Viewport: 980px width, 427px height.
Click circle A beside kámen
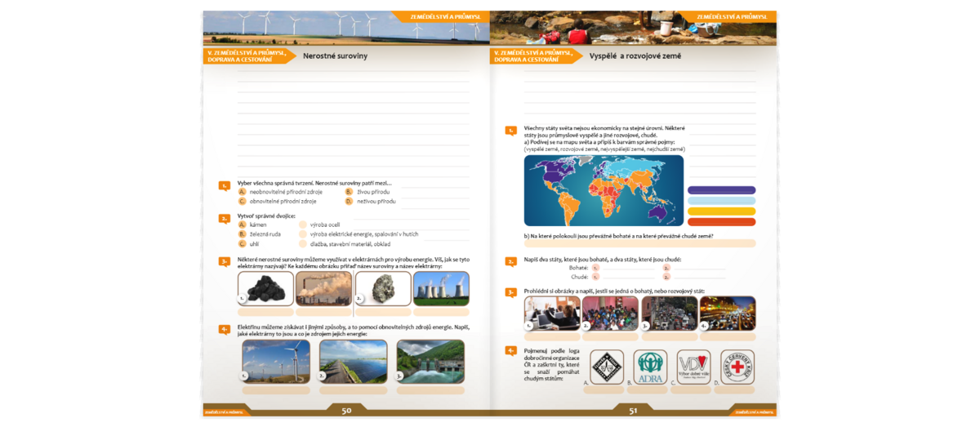pos(243,225)
